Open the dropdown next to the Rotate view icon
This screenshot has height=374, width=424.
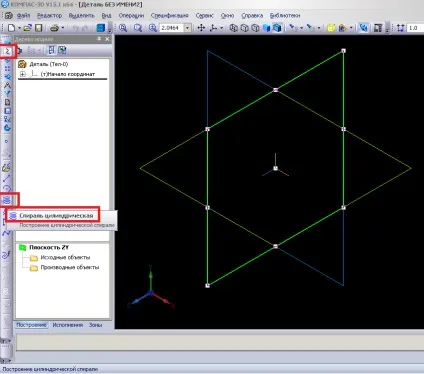tap(221, 28)
